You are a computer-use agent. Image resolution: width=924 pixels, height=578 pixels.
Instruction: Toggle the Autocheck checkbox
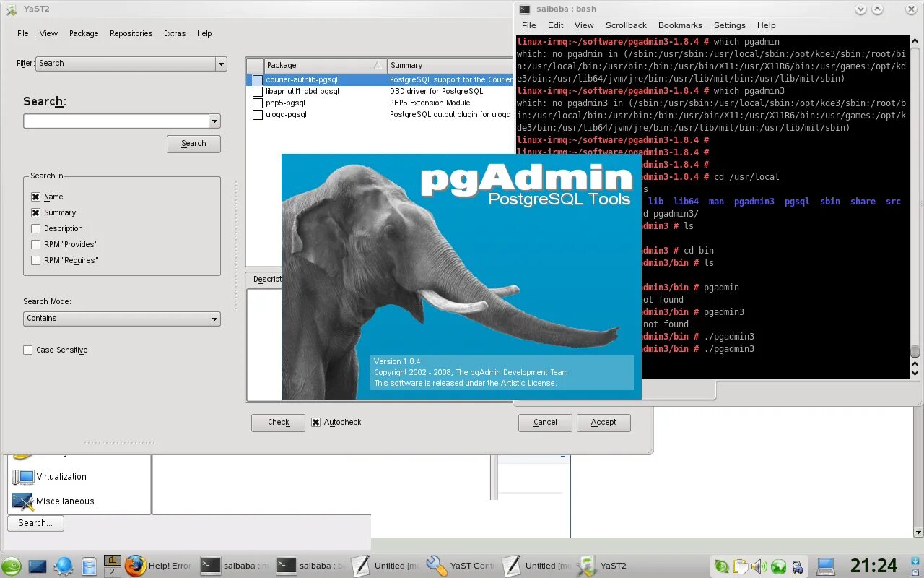coord(315,422)
